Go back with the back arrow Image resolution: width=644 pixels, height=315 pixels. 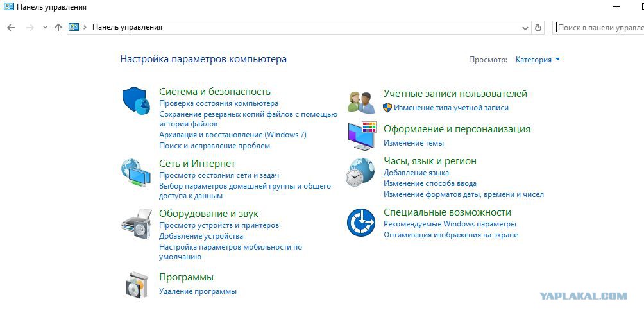coord(11,28)
